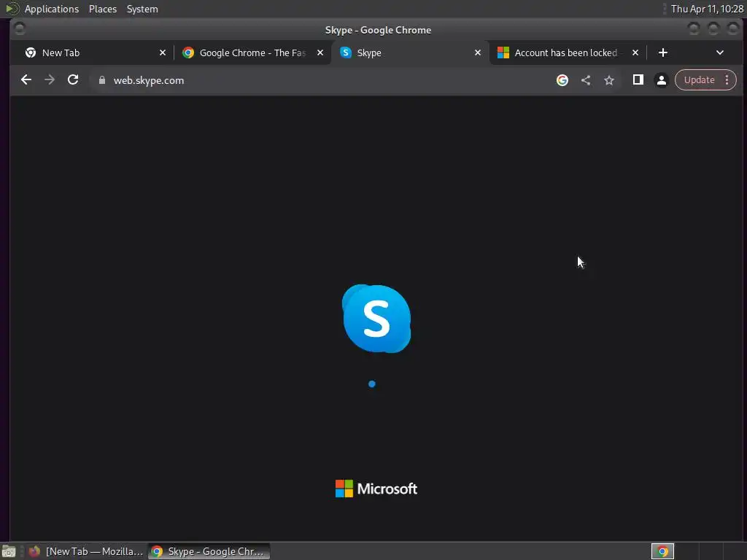This screenshot has height=560, width=747.
Task: Close the Skype tab
Action: [478, 52]
